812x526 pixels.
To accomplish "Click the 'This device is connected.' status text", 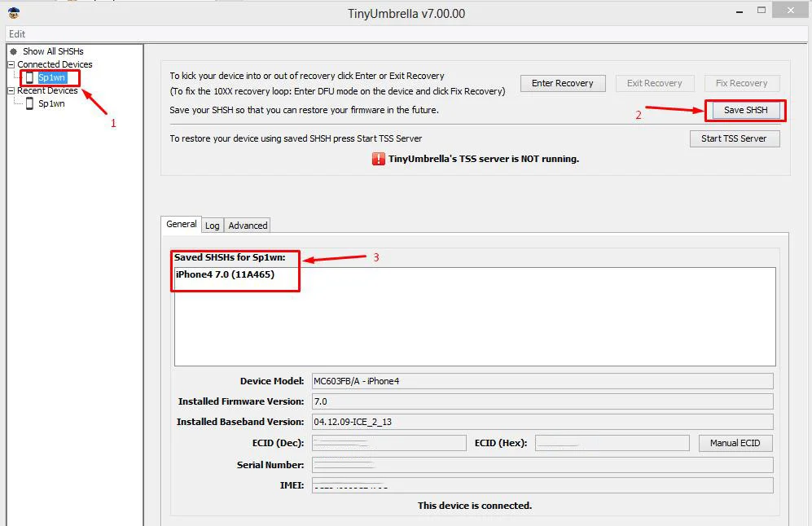I will [x=475, y=506].
